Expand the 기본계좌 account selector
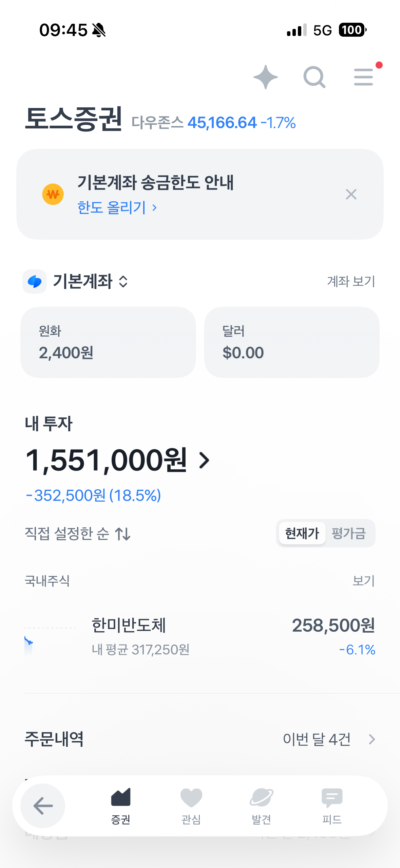 (x=90, y=282)
